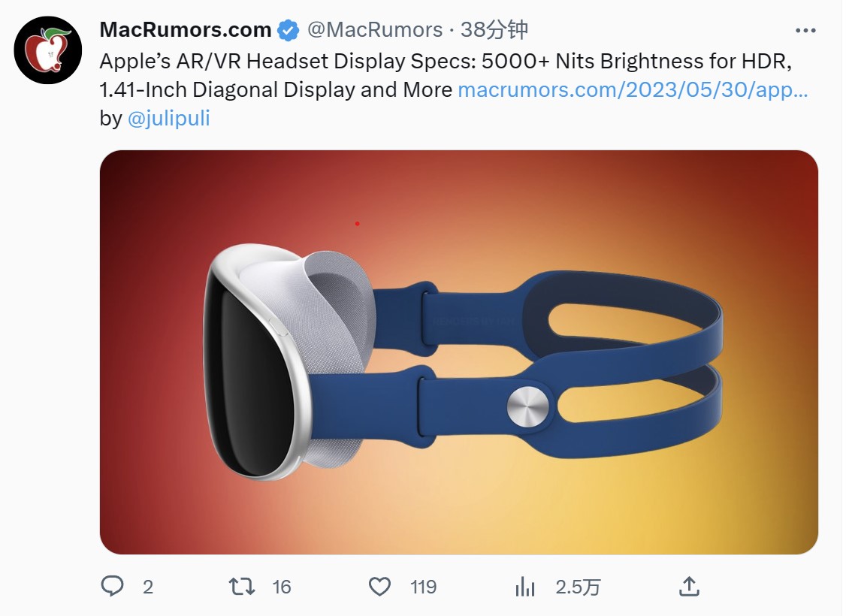Open the macrumors.com/2023/05/30 article link
This screenshot has height=616, width=846.
(x=633, y=89)
